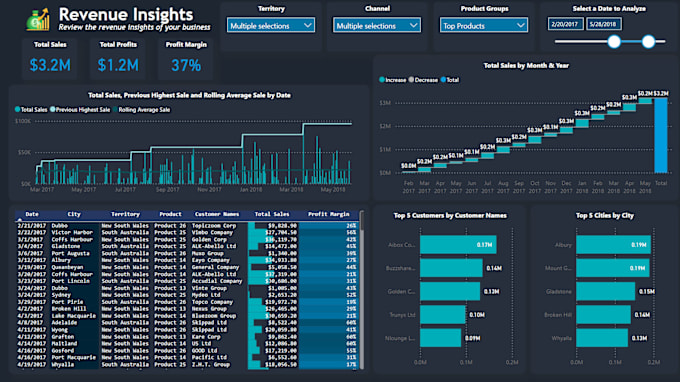Image resolution: width=680 pixels, height=382 pixels.
Task: Click table cell 'Bluezoom Group'
Action: (x=214, y=316)
